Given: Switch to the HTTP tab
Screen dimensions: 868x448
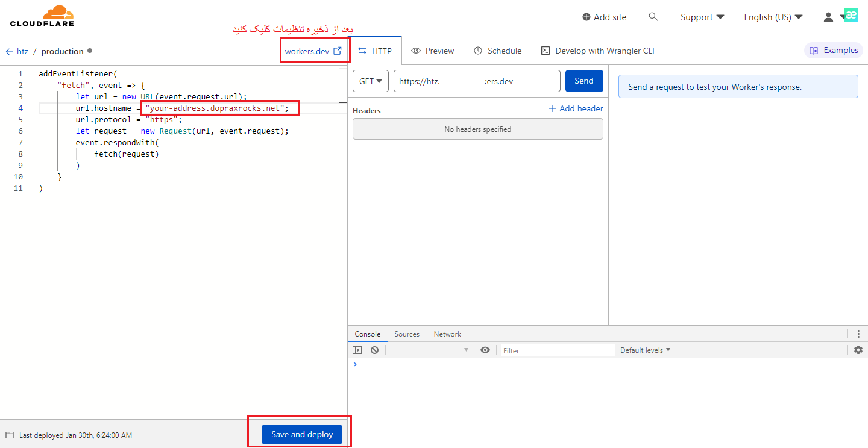Looking at the screenshot, I should tap(375, 51).
